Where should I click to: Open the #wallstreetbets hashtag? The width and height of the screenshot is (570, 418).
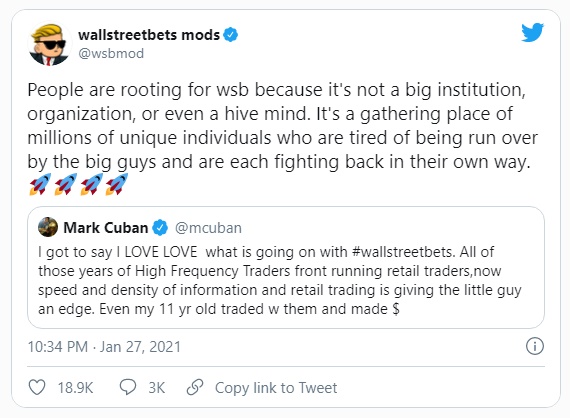coord(403,252)
